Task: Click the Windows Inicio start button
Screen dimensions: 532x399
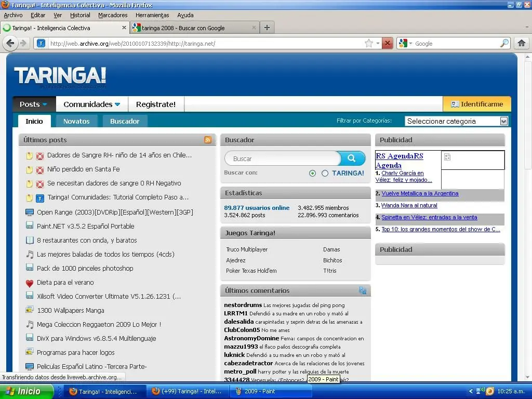Action: click(x=27, y=391)
